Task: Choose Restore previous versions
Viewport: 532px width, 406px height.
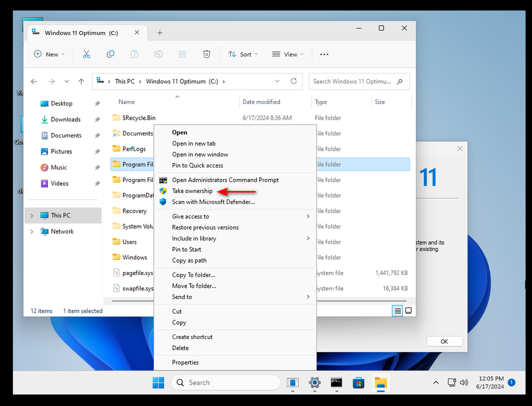Action: pos(205,227)
